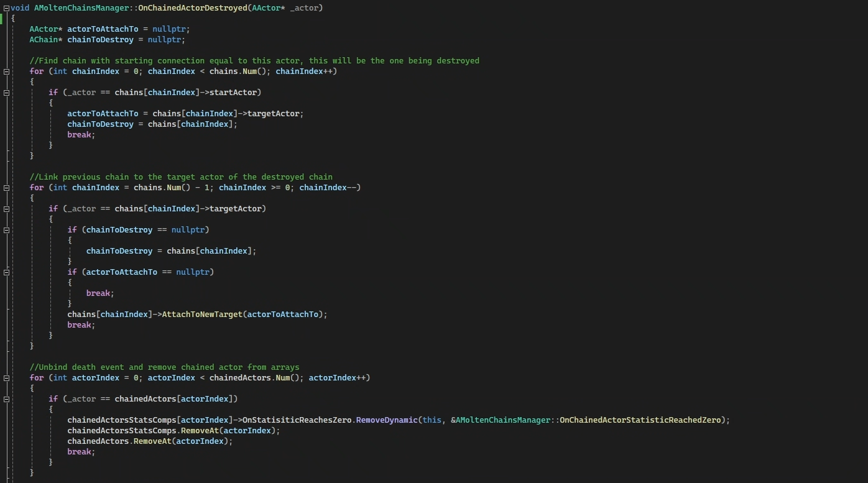The image size is (868, 483).
Task: Collapse the chainedActors[actorIndex] if block
Action: pyautogui.click(x=6, y=399)
